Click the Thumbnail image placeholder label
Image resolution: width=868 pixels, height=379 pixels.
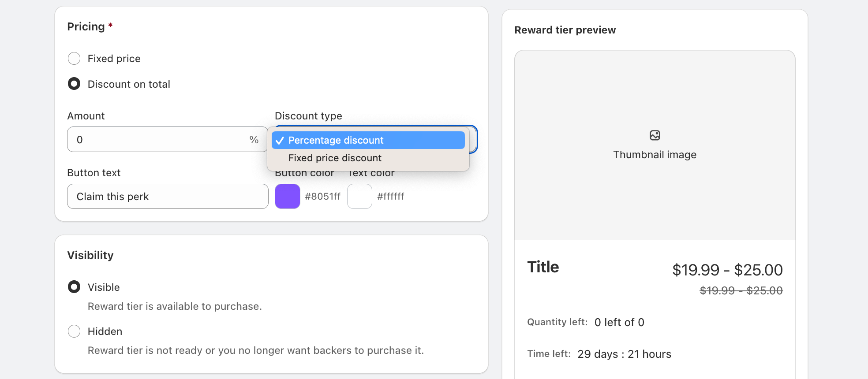tap(655, 155)
